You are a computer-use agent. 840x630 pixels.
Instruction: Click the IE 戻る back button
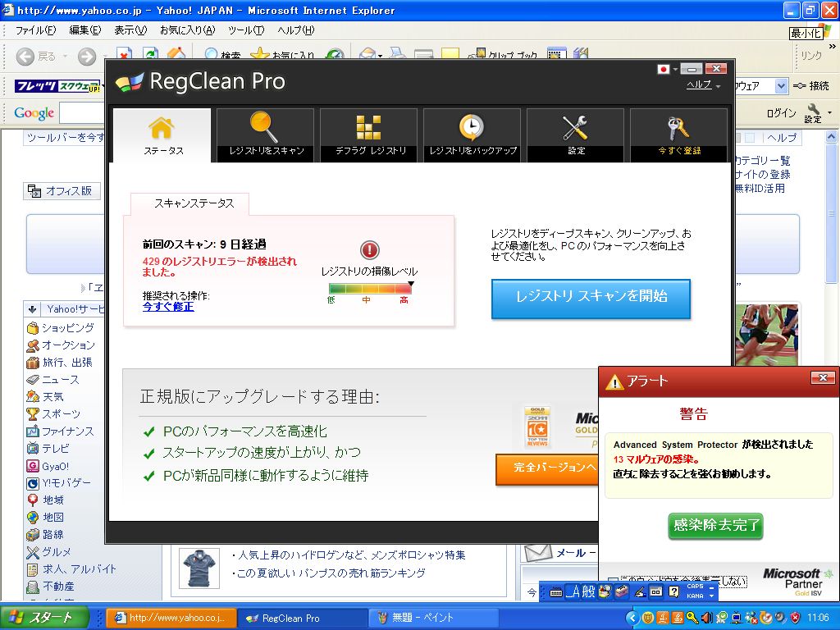point(35,57)
